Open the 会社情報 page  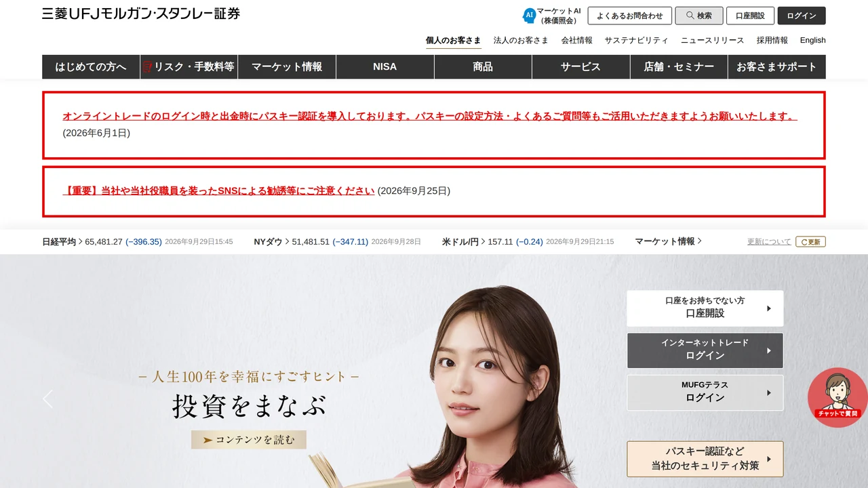point(576,41)
